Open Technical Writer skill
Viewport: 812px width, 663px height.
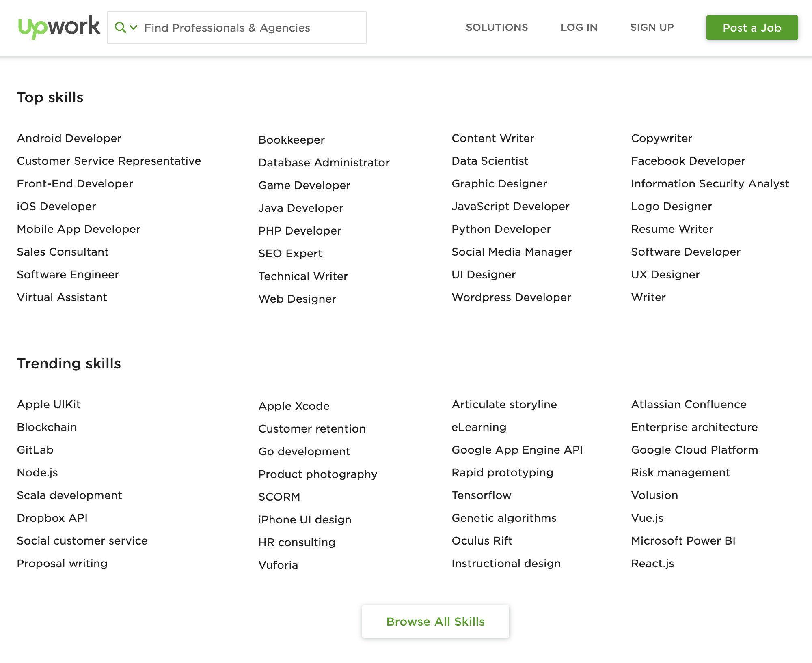click(x=303, y=276)
